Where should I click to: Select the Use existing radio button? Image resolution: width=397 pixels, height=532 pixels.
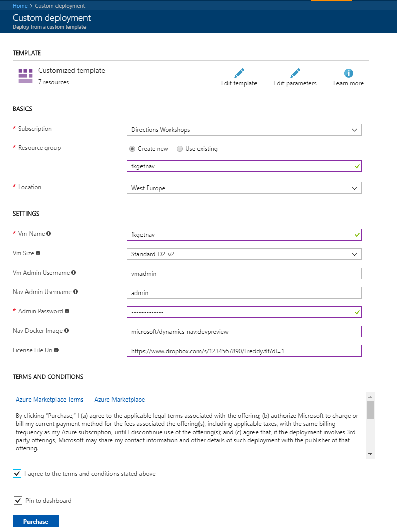click(180, 149)
